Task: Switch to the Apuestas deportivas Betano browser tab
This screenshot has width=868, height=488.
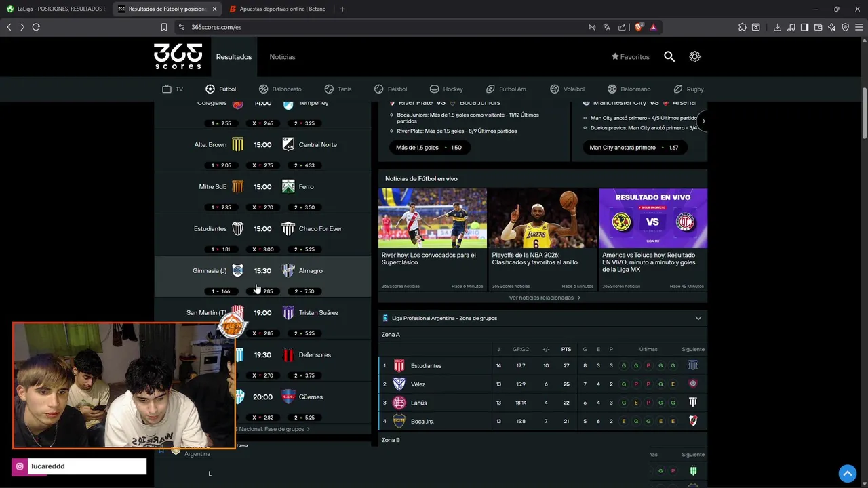Action: pos(277,9)
